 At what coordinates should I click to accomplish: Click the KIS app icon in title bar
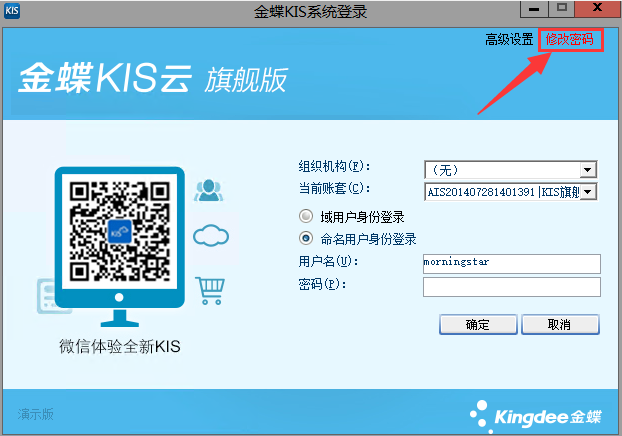pyautogui.click(x=12, y=10)
